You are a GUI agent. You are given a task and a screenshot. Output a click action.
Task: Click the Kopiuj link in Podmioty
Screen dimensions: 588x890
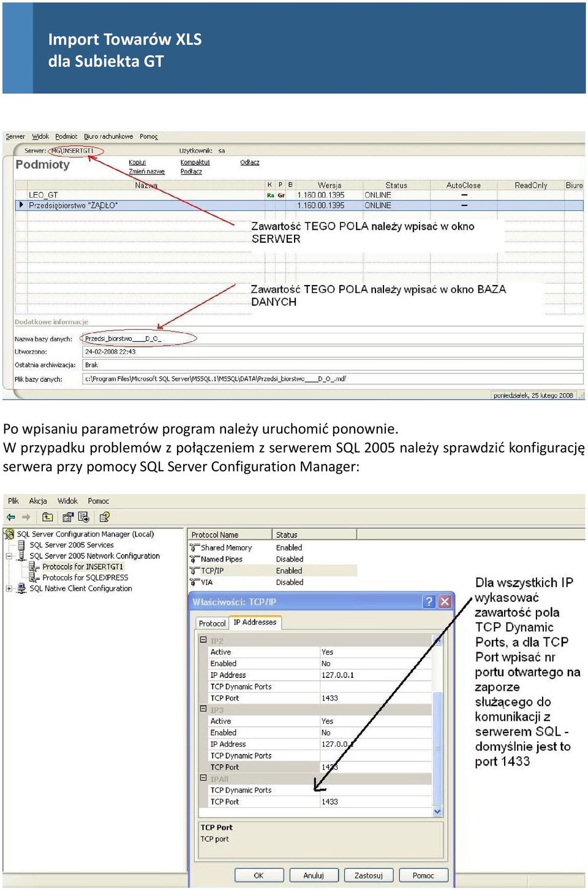[137, 162]
